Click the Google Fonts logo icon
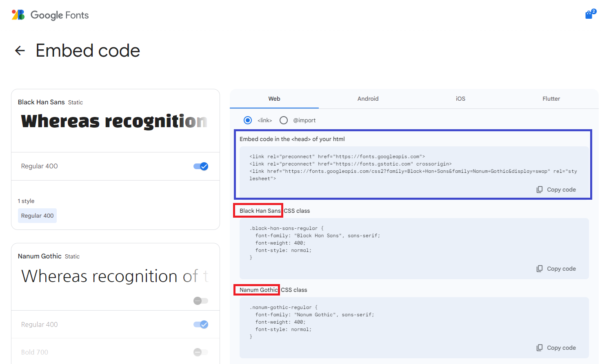 click(18, 15)
